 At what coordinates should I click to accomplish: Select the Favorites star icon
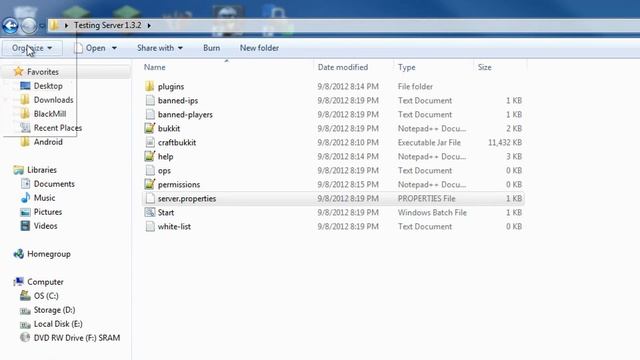(18, 71)
